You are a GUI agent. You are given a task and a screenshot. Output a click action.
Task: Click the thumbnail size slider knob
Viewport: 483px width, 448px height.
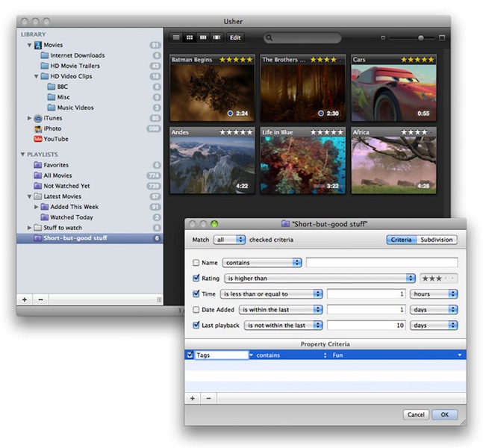[421, 37]
